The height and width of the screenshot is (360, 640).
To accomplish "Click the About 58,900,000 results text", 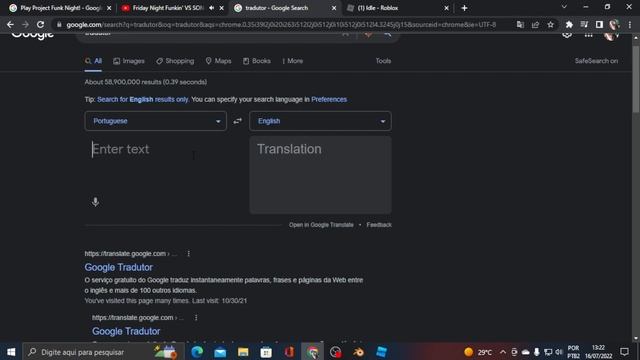I will pos(146,82).
